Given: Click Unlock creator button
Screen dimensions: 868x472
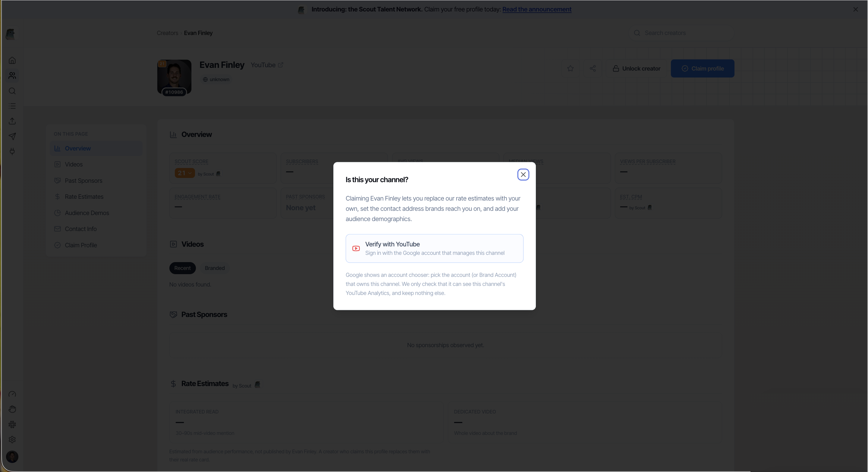Looking at the screenshot, I should click(x=636, y=68).
